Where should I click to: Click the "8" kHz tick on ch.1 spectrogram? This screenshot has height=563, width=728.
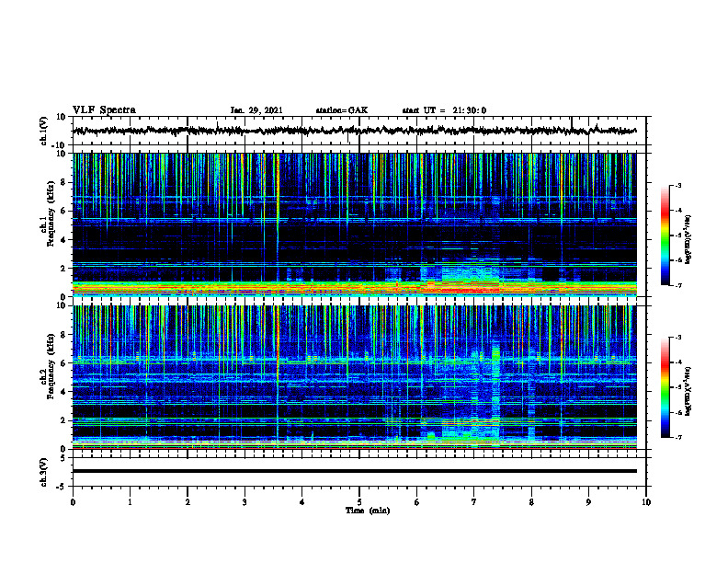tap(64, 182)
